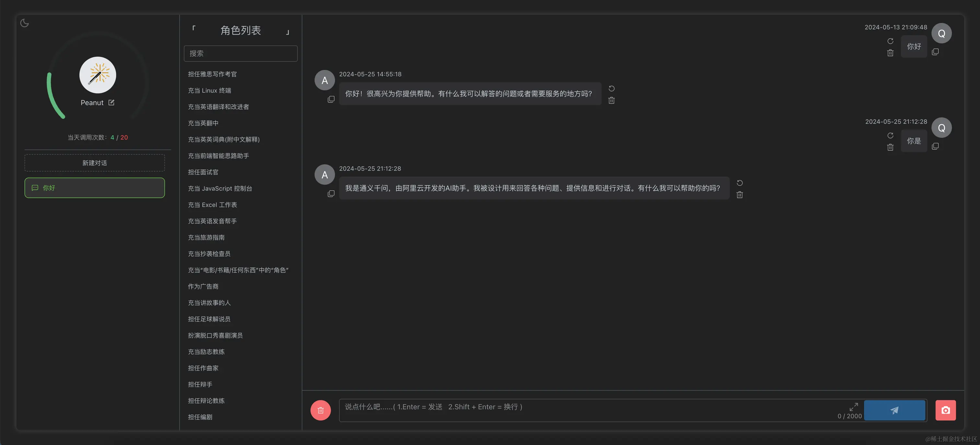Click the red camera screenshot button
The width and height of the screenshot is (980, 445).
945,410
